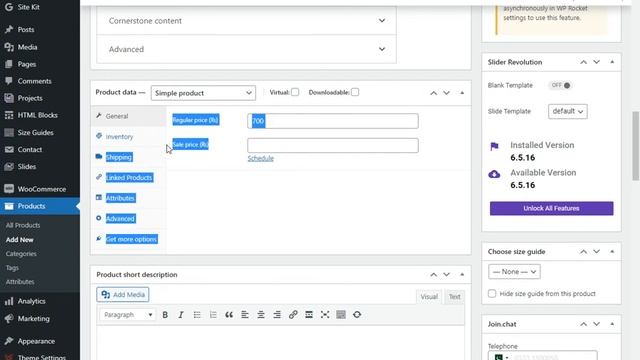
Task: Open Paragraph format dropdown
Action: click(x=128, y=315)
